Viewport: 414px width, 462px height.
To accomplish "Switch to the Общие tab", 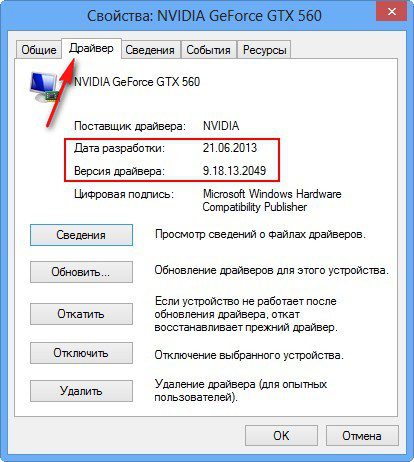I will pyautogui.click(x=39, y=50).
